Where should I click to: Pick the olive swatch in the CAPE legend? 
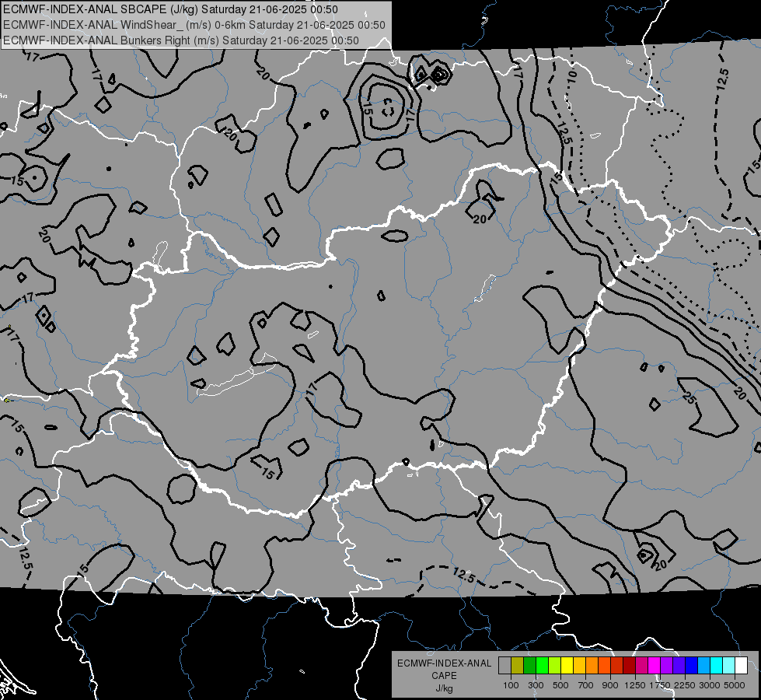pyautogui.click(x=518, y=665)
